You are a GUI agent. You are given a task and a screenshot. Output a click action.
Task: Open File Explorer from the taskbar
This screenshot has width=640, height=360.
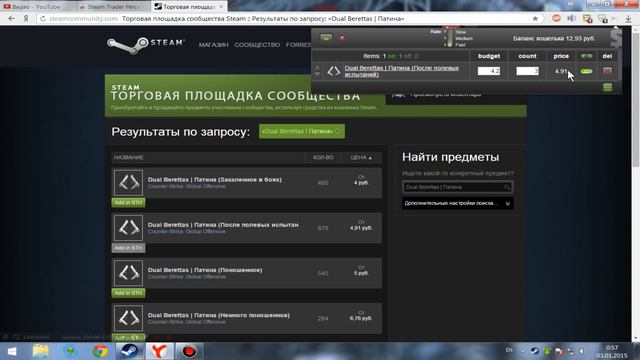(40, 351)
